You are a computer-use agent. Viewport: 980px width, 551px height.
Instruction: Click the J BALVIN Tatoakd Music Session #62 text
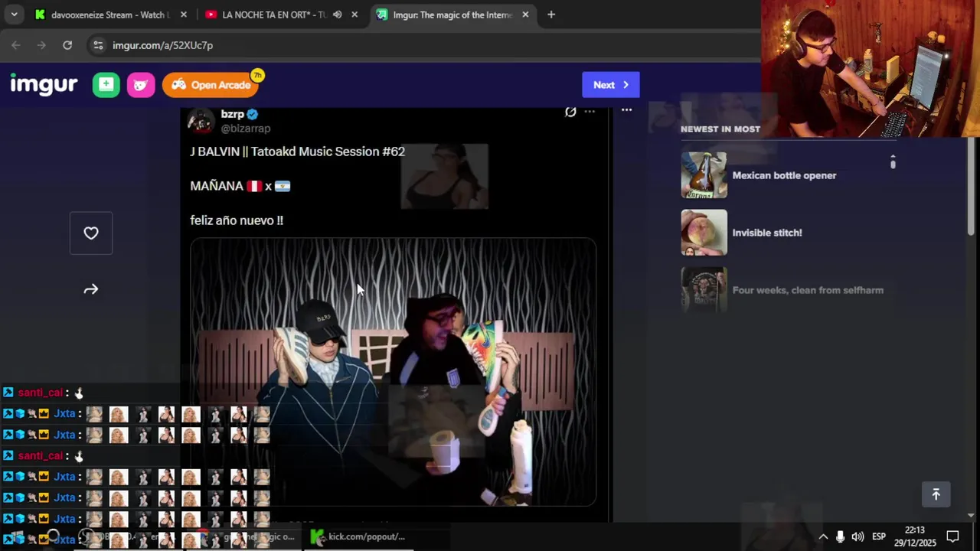[297, 152]
